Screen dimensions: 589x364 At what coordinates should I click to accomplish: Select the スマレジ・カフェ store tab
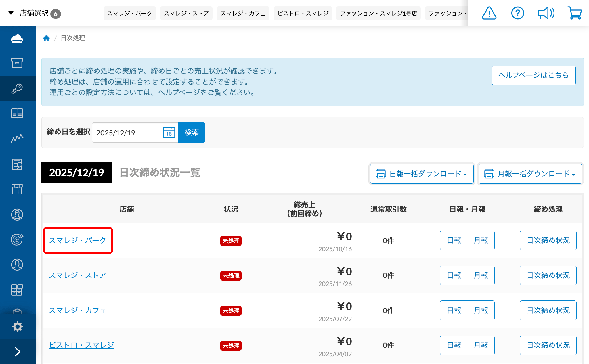[243, 13]
